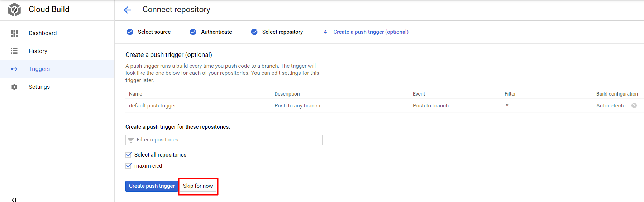
Task: Uncheck the maxim-cicd repository checkbox
Action: (129, 166)
